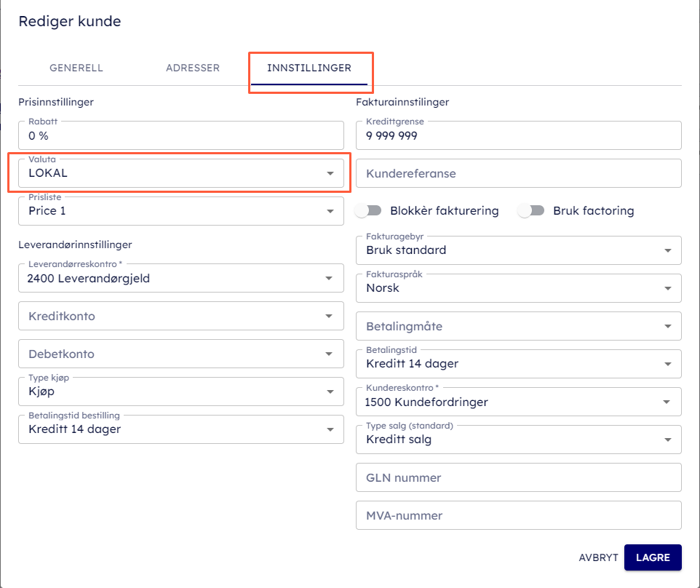Open the Fakturaspråk dropdown
Screen dimensions: 700x588
518,288
